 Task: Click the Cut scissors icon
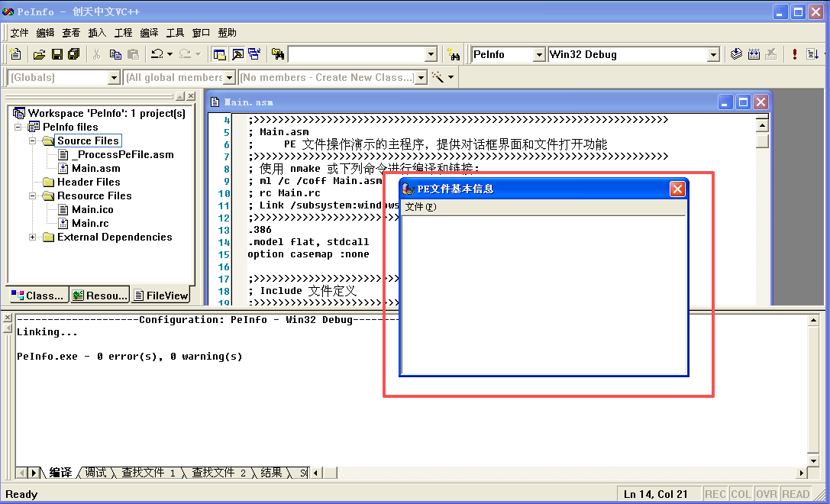(96, 54)
